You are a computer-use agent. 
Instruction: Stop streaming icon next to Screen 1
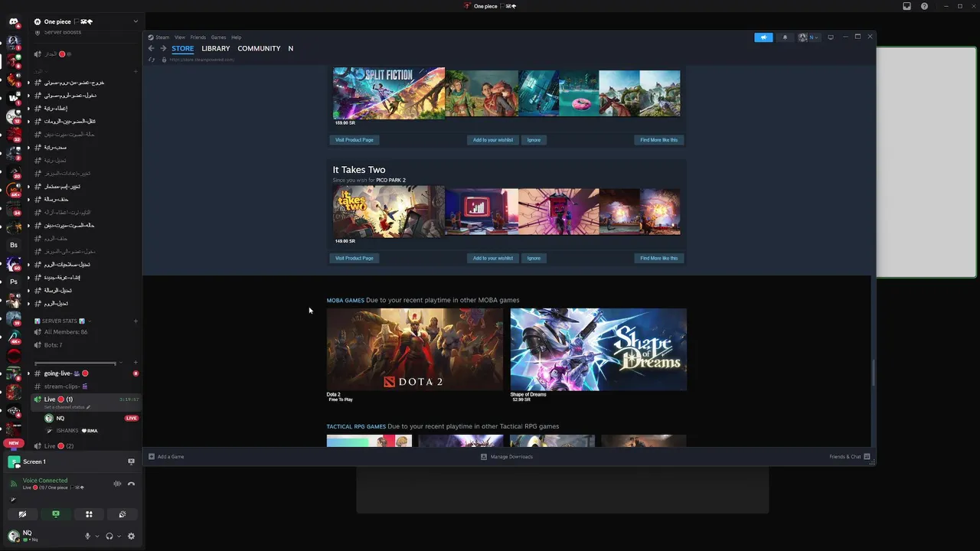(131, 461)
